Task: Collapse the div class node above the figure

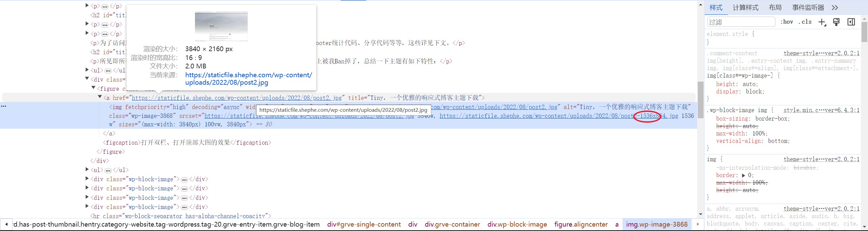Action: pos(87,79)
